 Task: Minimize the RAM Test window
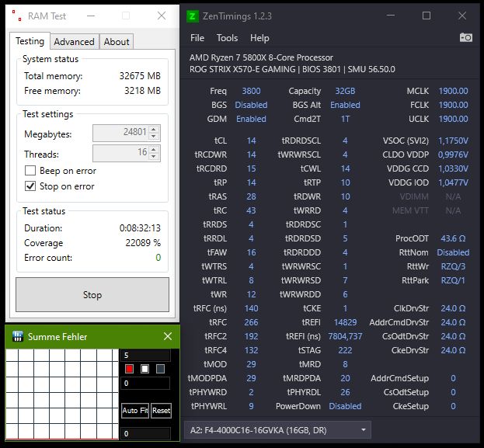tap(91, 16)
